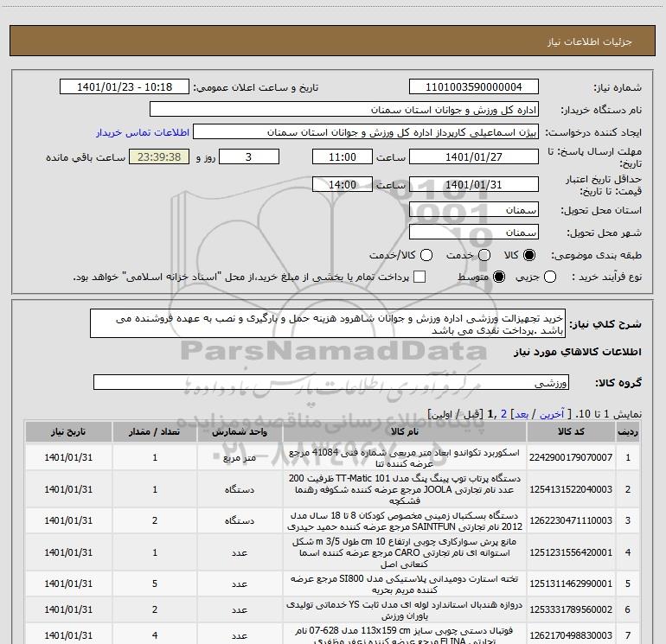Click the تاریخ نیاز column header

click(68, 431)
